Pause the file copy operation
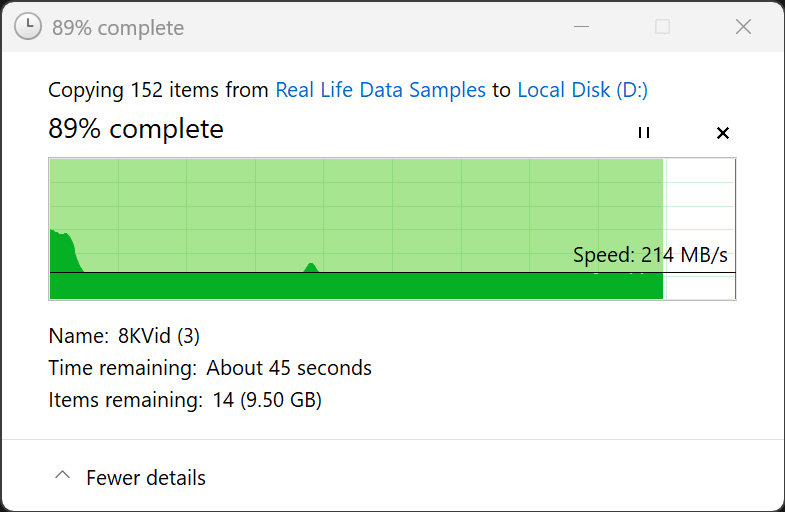Viewport: 785px width, 512px height. pos(644,133)
